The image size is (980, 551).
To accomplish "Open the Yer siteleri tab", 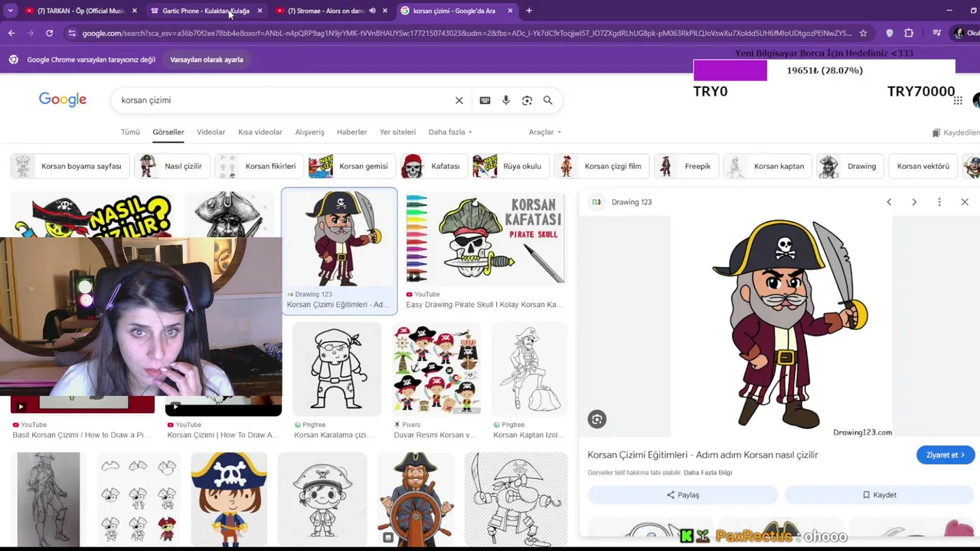I will (398, 132).
